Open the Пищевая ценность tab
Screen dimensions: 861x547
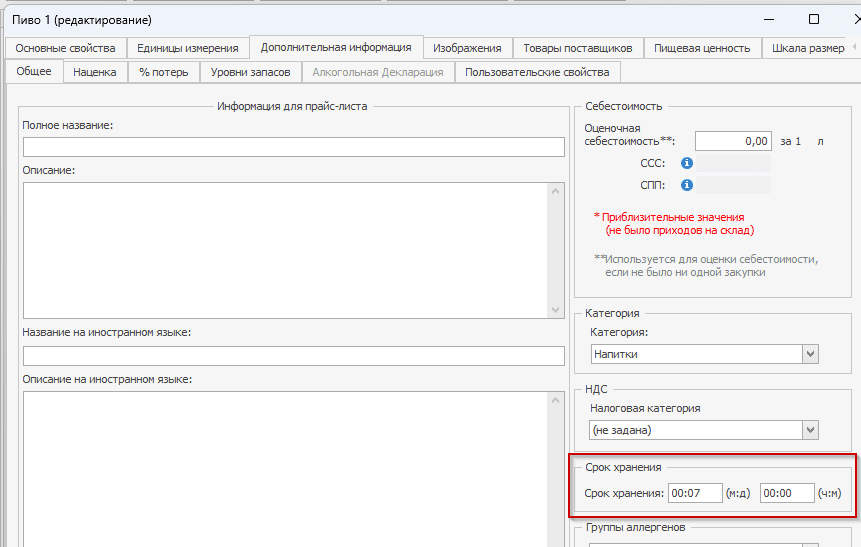(x=702, y=48)
